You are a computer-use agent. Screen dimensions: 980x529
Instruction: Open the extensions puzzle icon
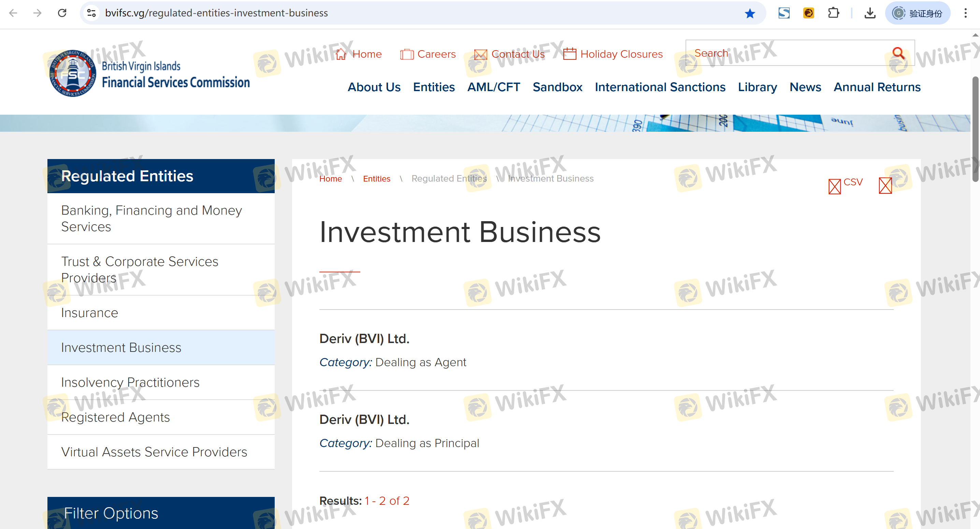pos(833,13)
